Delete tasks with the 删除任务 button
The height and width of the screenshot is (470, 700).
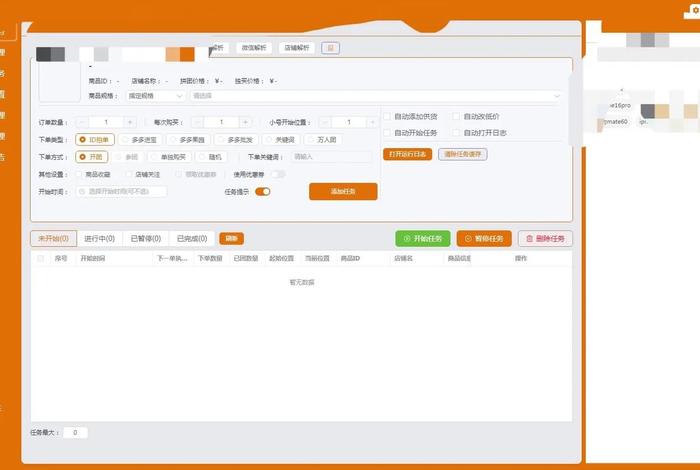click(545, 239)
